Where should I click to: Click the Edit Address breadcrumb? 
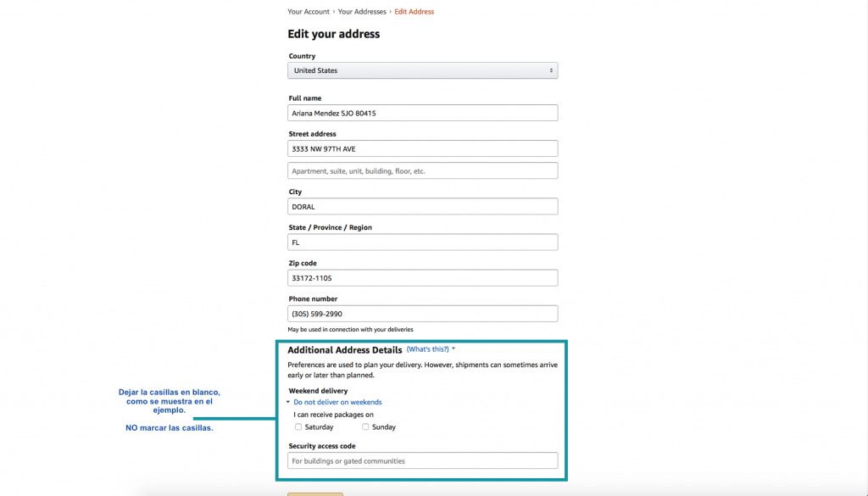click(414, 12)
